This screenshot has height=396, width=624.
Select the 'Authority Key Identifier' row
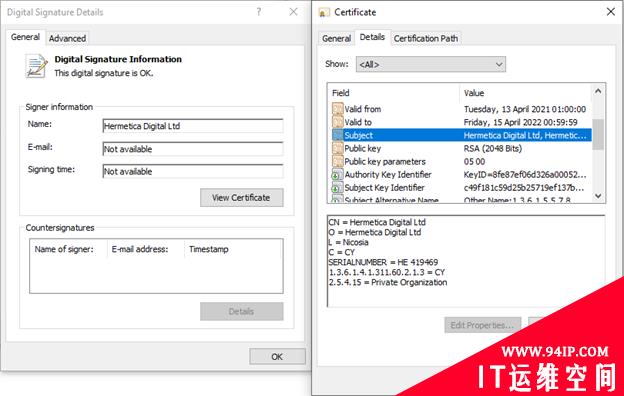pyautogui.click(x=461, y=174)
